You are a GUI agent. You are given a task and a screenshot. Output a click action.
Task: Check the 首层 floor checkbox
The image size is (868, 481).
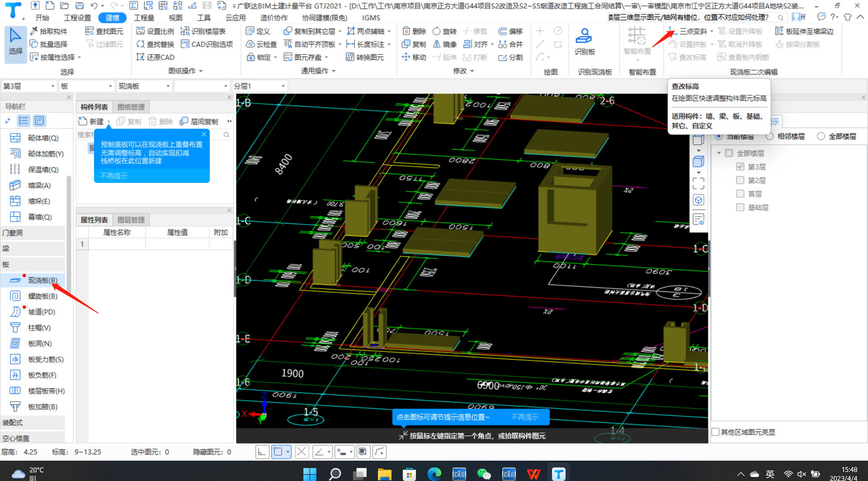click(x=740, y=194)
